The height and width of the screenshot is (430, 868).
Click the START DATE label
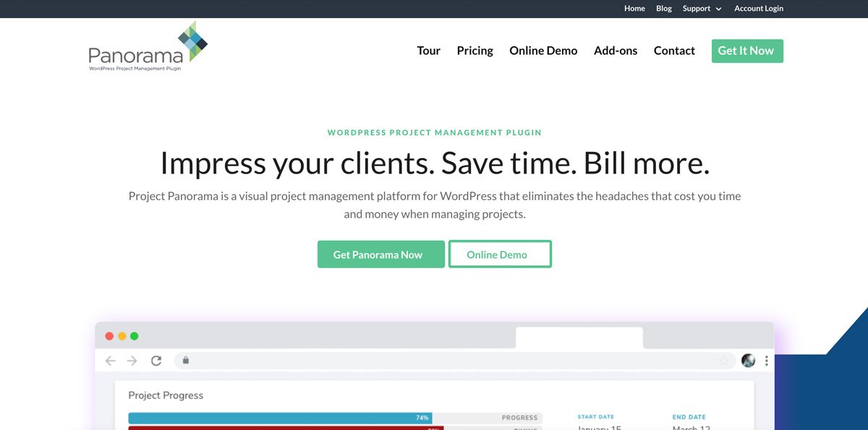595,417
